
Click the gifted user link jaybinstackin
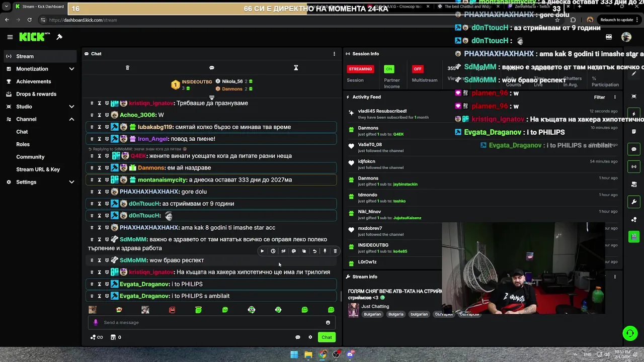point(406,184)
